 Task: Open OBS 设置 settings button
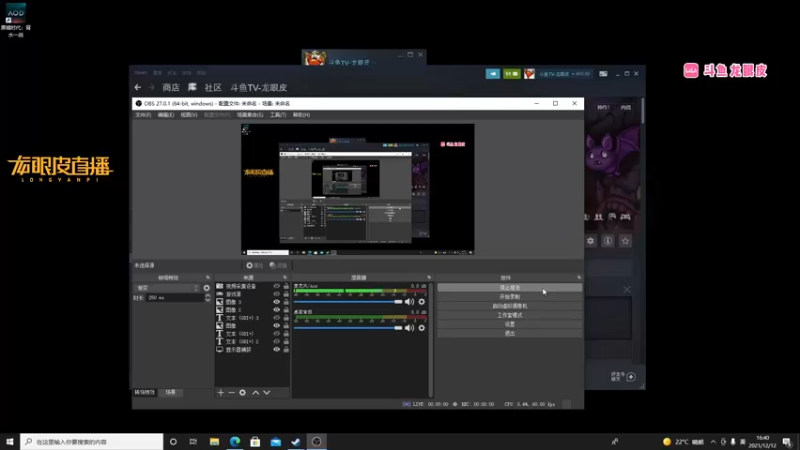coord(510,324)
